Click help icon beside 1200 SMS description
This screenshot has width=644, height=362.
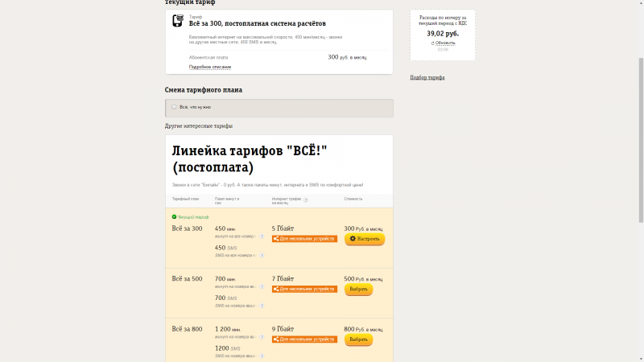coord(262,356)
